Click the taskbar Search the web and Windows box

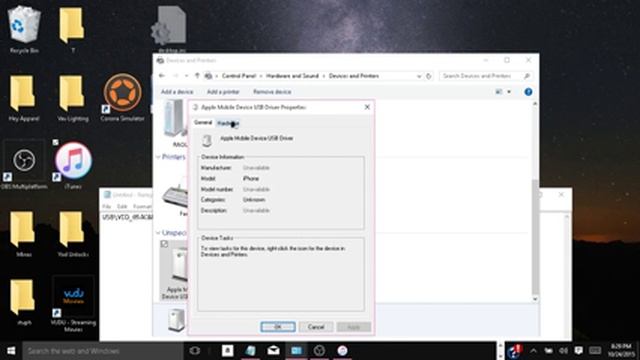click(x=102, y=351)
